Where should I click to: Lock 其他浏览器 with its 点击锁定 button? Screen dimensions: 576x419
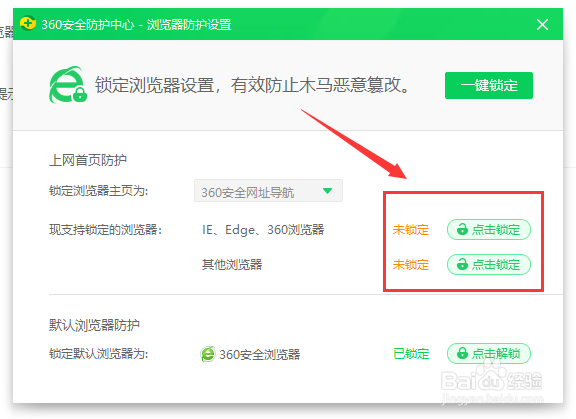489,264
